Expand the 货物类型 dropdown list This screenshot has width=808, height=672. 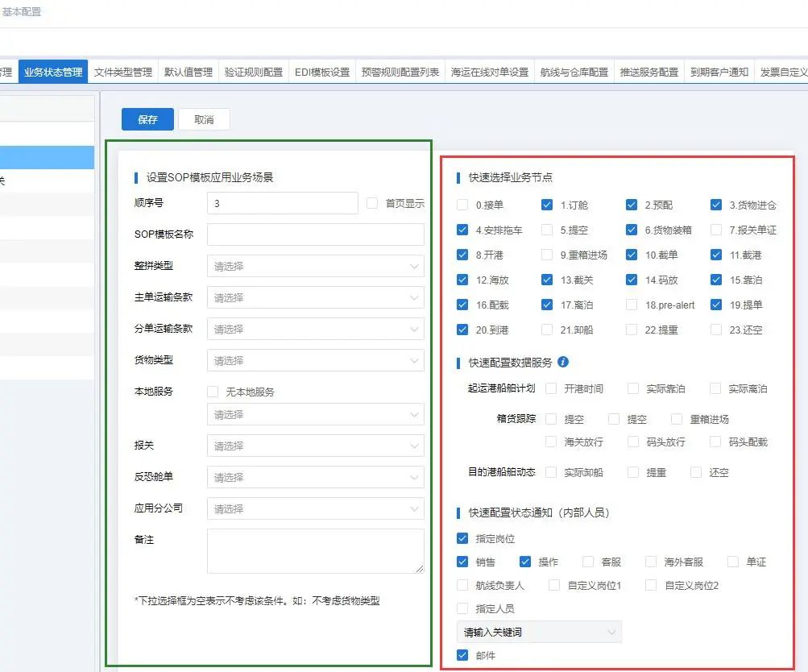[315, 360]
